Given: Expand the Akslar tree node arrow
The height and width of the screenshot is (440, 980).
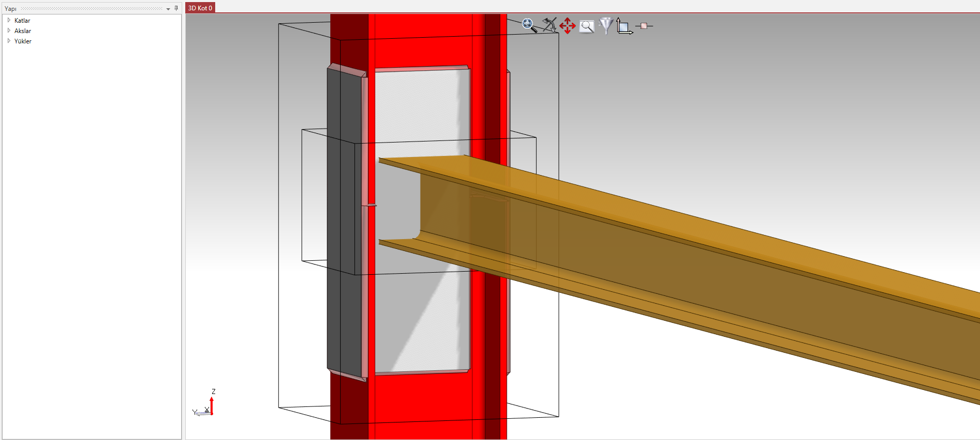Looking at the screenshot, I should pyautogui.click(x=9, y=30).
